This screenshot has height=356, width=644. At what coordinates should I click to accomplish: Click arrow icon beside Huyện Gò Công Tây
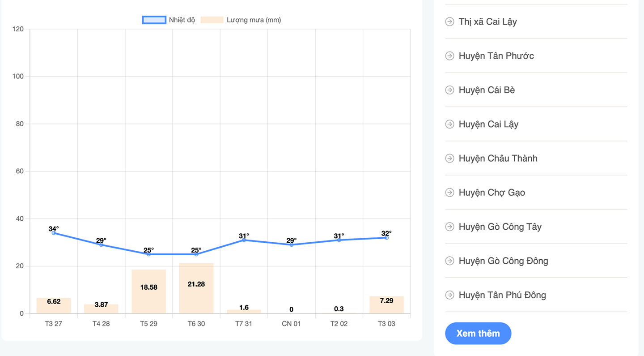[x=449, y=227]
